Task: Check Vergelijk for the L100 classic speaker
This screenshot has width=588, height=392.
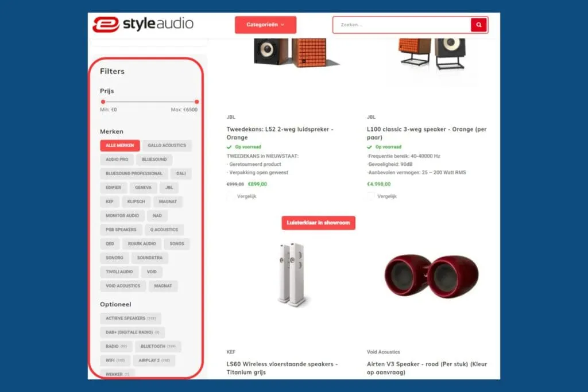Action: click(370, 196)
